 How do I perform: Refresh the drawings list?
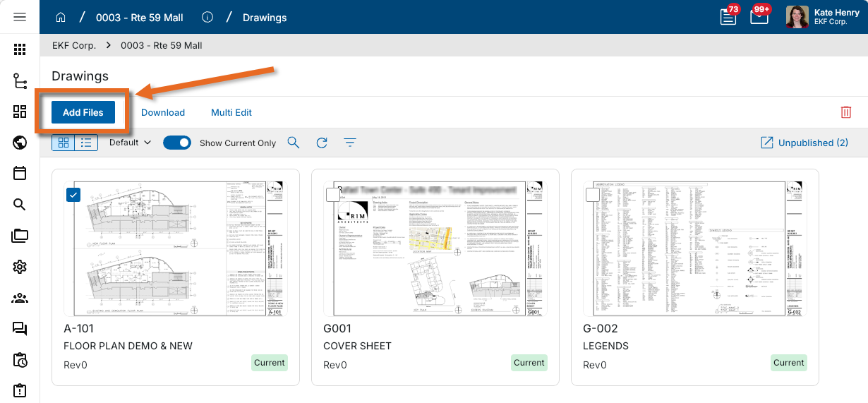pos(322,143)
